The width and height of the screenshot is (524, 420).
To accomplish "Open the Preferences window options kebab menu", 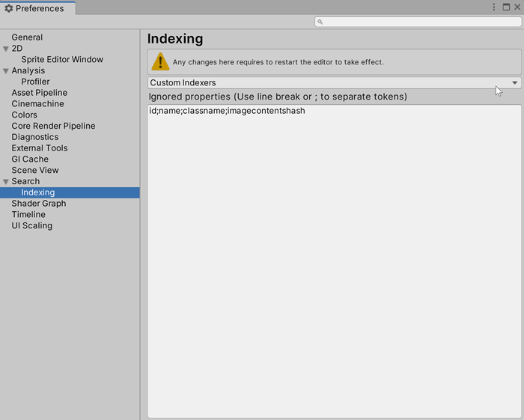I will (x=493, y=7).
